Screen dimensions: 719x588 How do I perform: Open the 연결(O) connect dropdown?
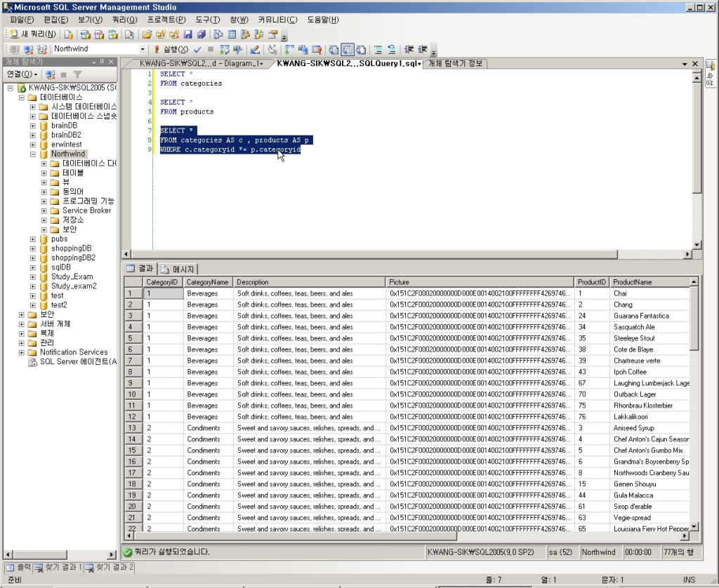click(22, 74)
